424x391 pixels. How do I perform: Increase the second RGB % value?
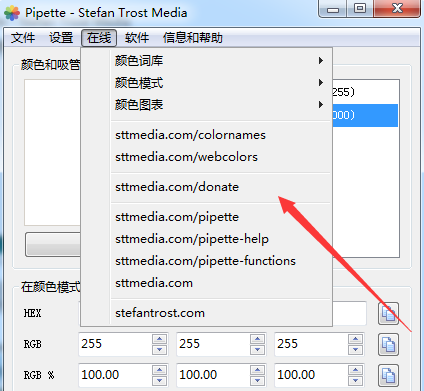(x=258, y=370)
